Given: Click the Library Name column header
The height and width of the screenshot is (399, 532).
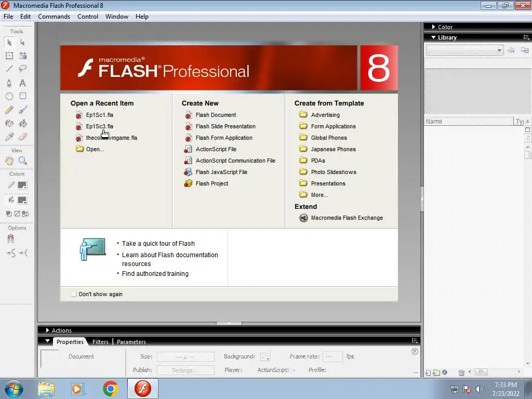Looking at the screenshot, I should click(469, 122).
